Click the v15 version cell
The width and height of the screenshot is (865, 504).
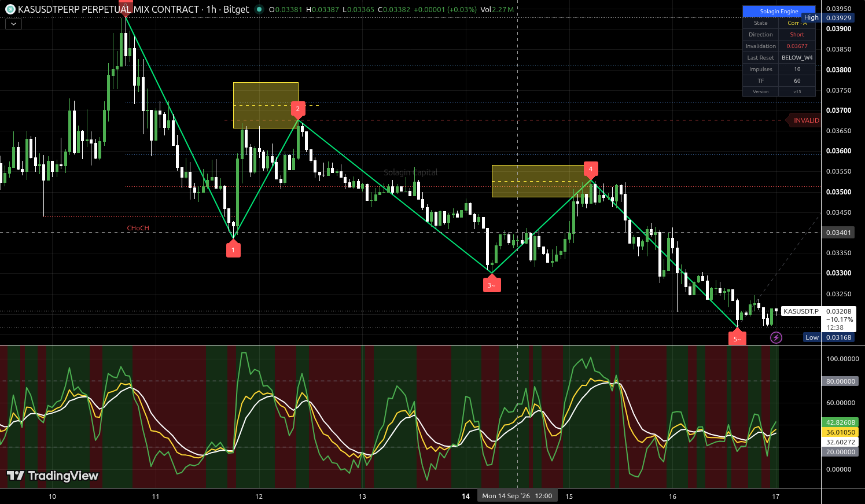[x=797, y=91]
